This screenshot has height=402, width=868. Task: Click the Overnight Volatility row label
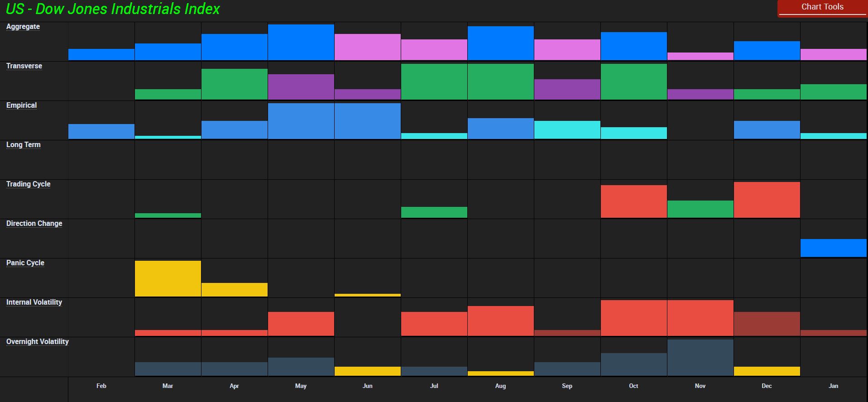tap(38, 342)
